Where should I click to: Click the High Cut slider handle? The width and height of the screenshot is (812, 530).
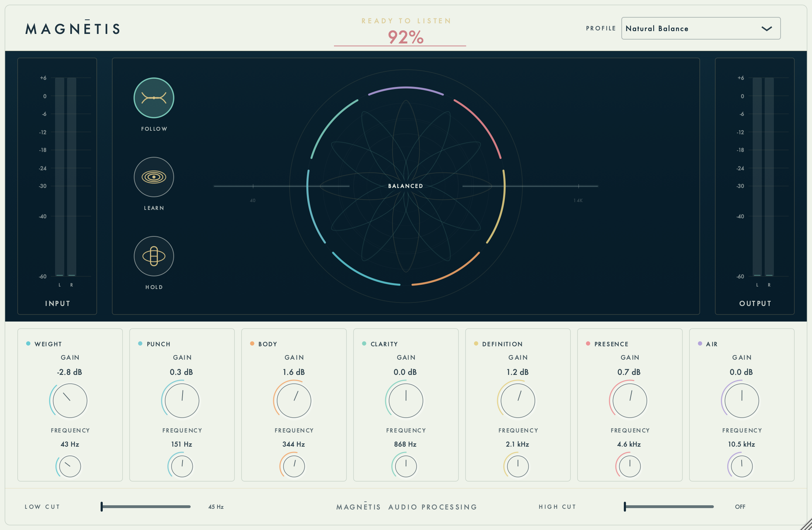click(625, 507)
